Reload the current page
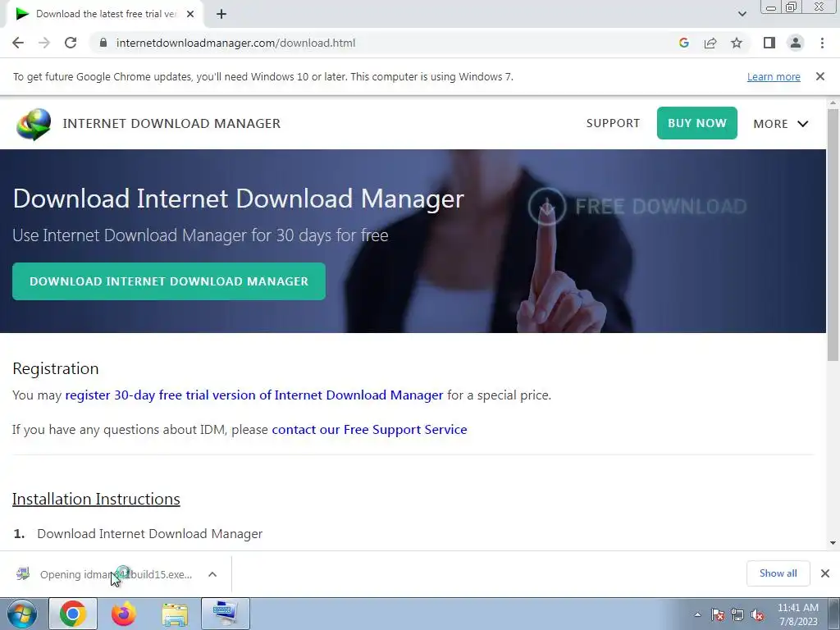Screen dimensions: 840x630 coord(71,43)
